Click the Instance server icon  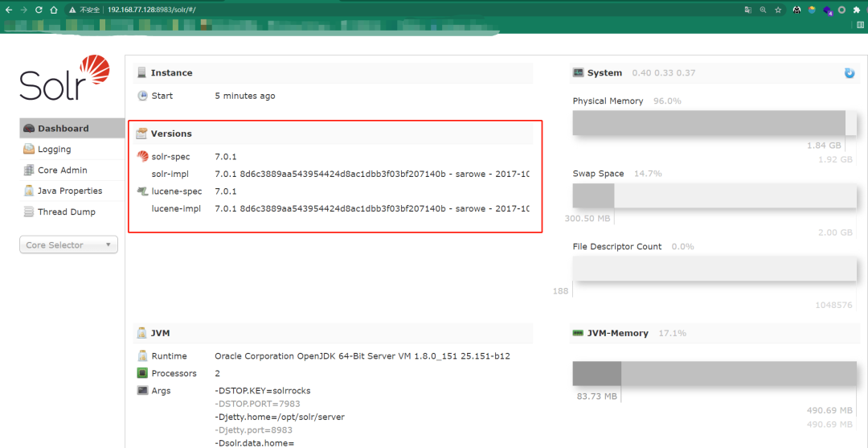pyautogui.click(x=142, y=72)
